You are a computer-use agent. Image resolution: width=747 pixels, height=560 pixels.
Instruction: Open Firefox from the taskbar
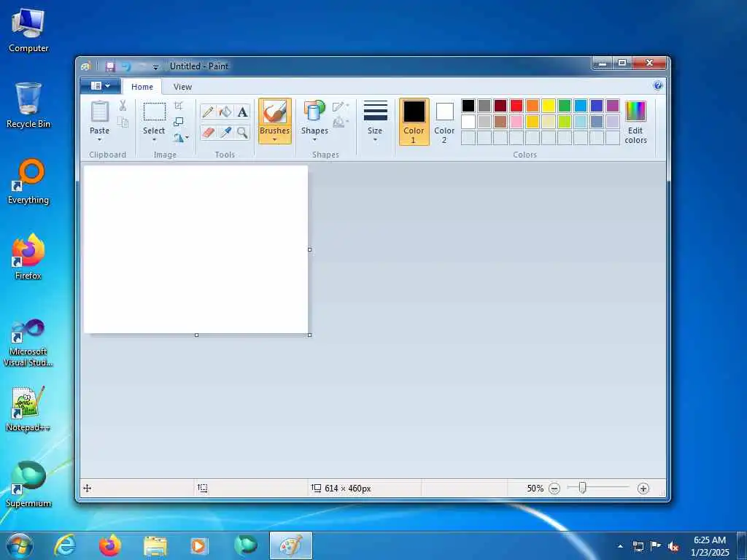tap(110, 545)
